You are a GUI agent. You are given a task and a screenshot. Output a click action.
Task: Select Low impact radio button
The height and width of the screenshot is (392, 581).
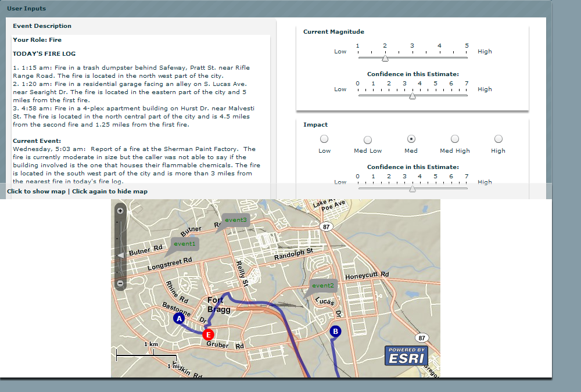tap(324, 139)
